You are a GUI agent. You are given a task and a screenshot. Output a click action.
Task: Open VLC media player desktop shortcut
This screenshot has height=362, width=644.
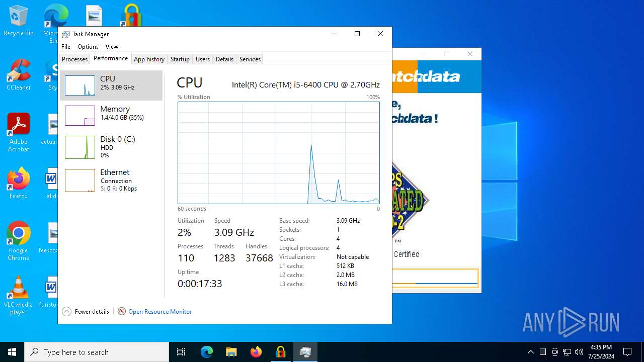(19, 295)
